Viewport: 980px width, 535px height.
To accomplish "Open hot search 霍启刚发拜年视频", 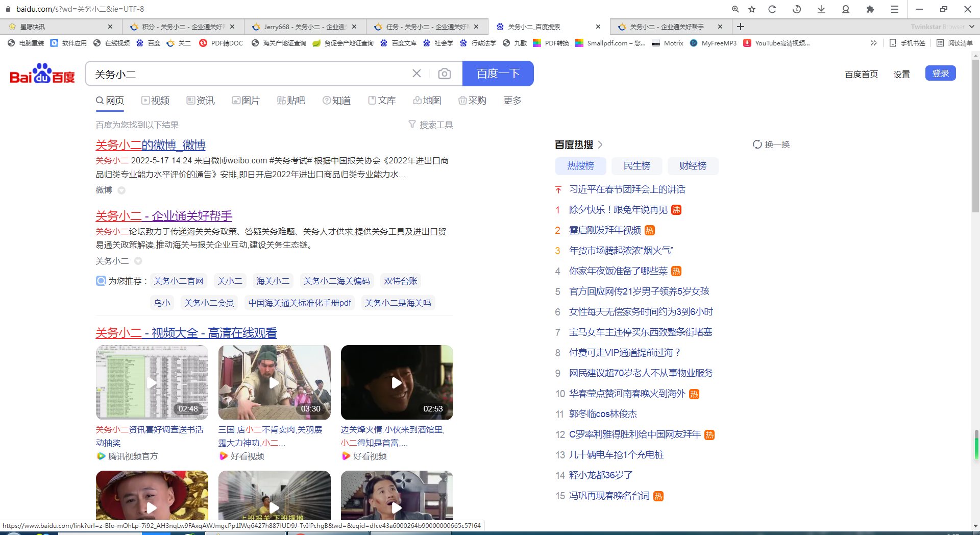I will [x=605, y=230].
